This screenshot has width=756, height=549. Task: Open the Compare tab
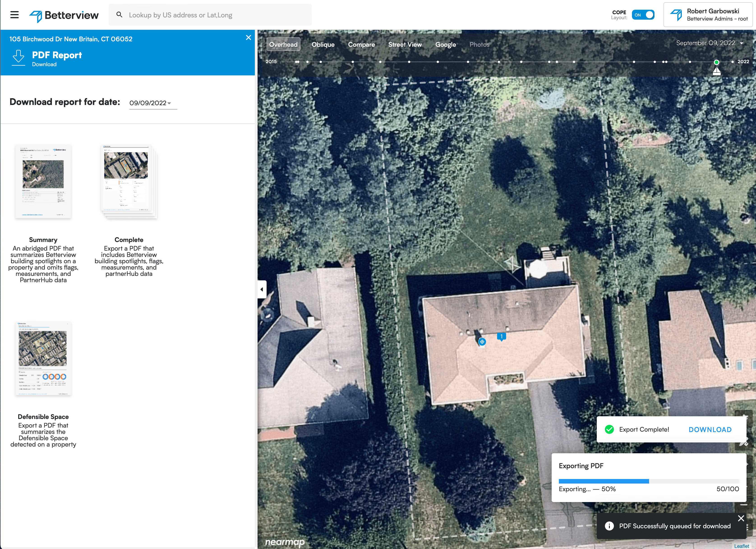(361, 44)
